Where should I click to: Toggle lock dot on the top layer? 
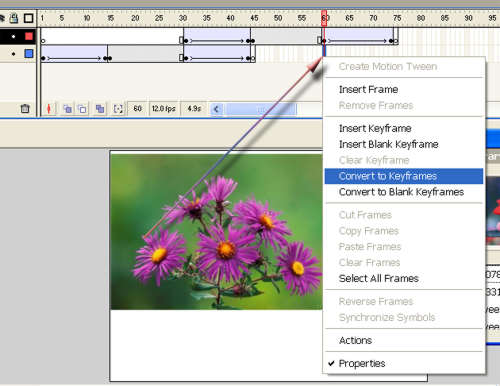coord(13,36)
